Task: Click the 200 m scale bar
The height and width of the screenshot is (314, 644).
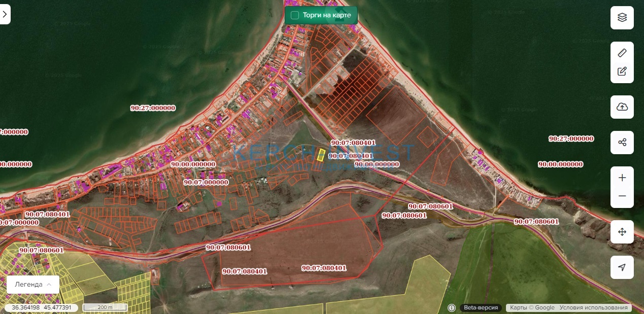Action: click(x=105, y=308)
